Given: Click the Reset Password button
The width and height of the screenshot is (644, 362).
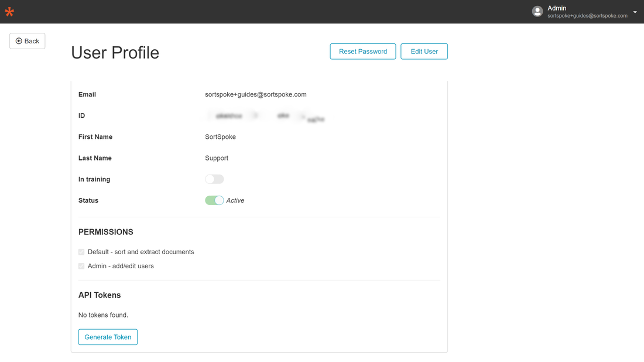Looking at the screenshot, I should 362,52.
